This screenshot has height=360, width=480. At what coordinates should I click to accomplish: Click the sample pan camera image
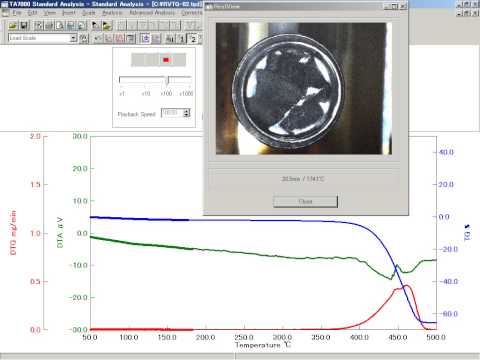pyautogui.click(x=304, y=89)
